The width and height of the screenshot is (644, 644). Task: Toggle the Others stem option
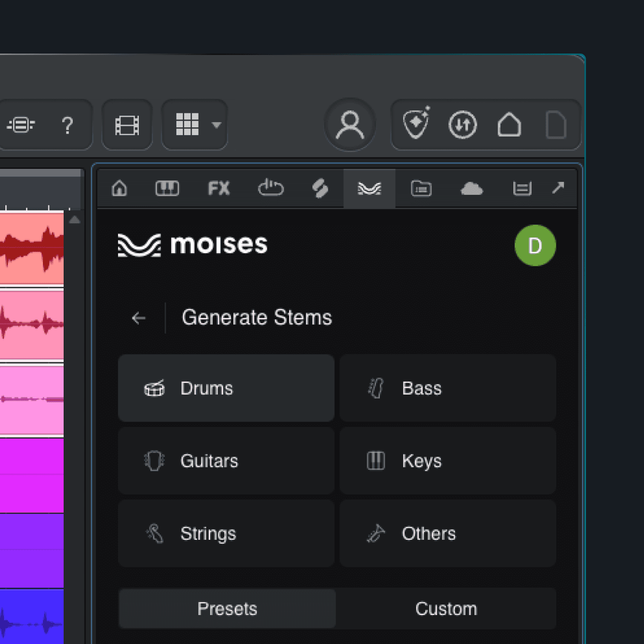[448, 533]
